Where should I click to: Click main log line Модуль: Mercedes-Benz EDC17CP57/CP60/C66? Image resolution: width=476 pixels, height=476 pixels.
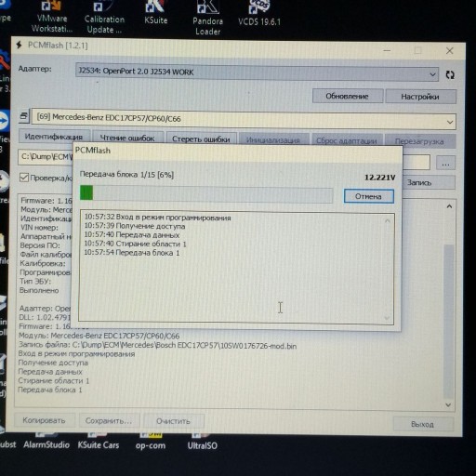(99, 336)
